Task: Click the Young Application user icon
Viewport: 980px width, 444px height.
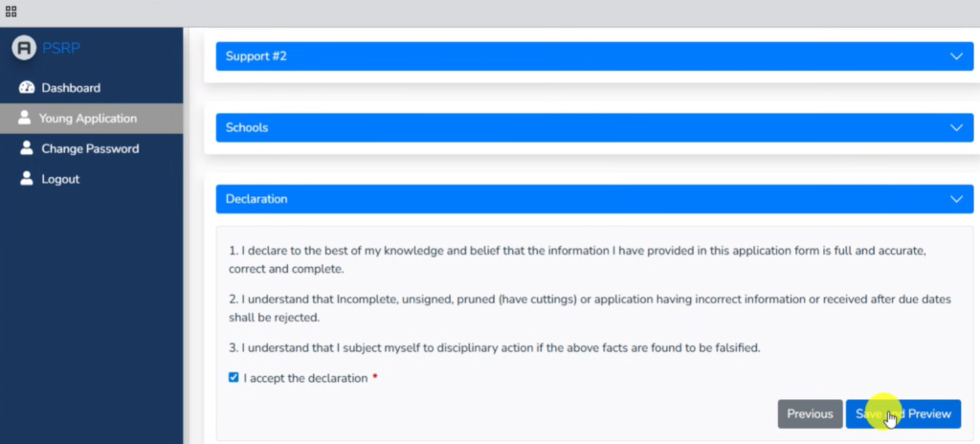Action: [25, 119]
